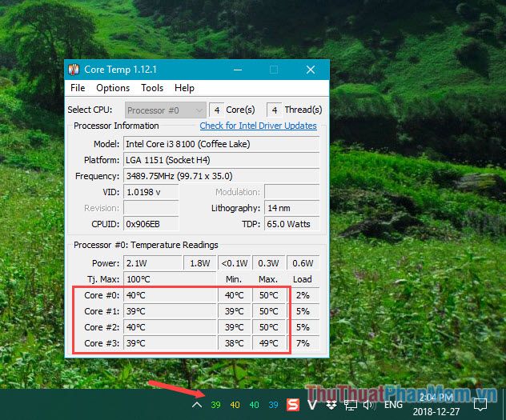This screenshot has width=506, height=420.
Task: Click the TDP value 65.0 Watts
Action: (x=291, y=224)
